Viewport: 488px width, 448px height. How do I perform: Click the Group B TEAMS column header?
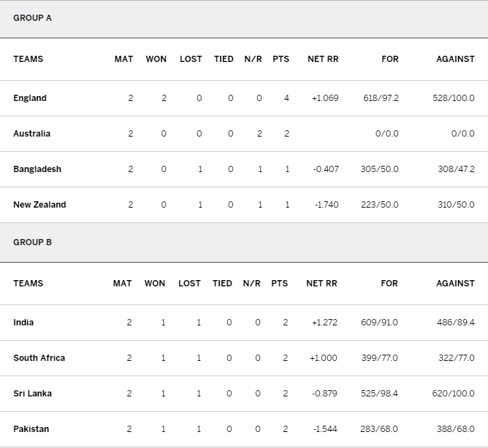coord(28,284)
